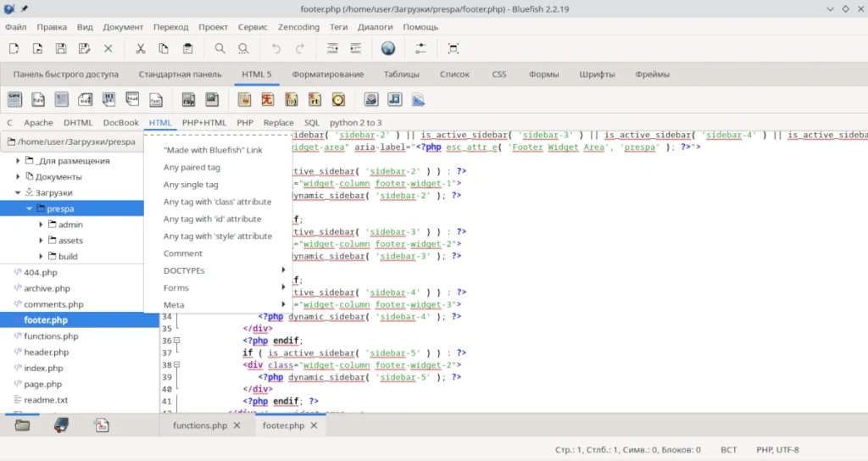Image resolution: width=868 pixels, height=461 pixels.
Task: Insert figure tag icon
Action: pyautogui.click(x=212, y=100)
